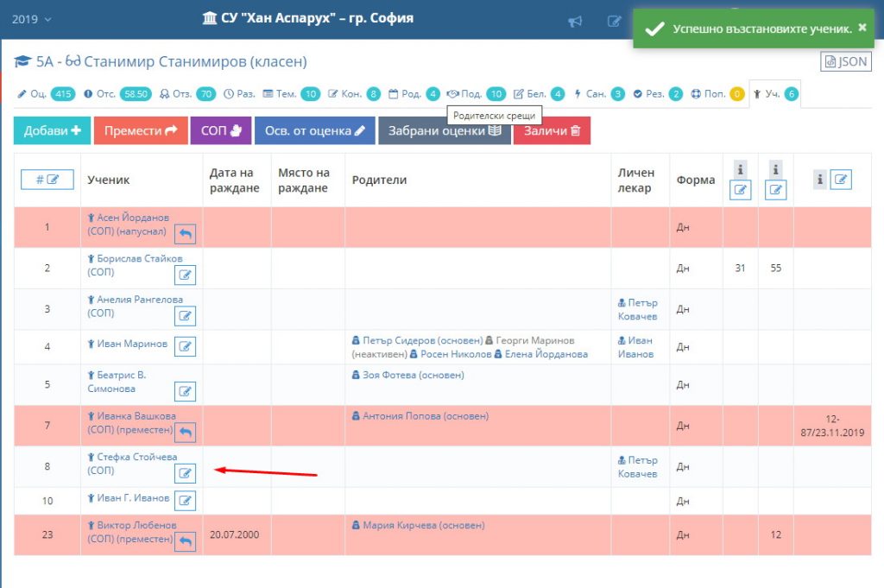Click the Заличи delete button
This screenshot has width=884, height=588.
point(552,131)
